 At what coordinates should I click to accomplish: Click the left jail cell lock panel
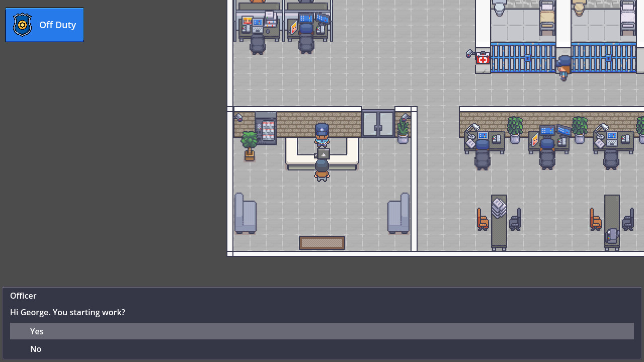(527, 58)
